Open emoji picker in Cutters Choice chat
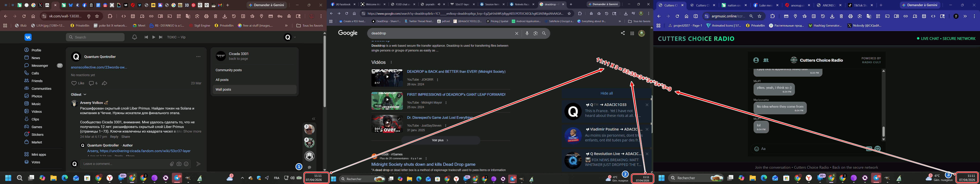The height and width of the screenshot is (184, 980). [x=756, y=149]
